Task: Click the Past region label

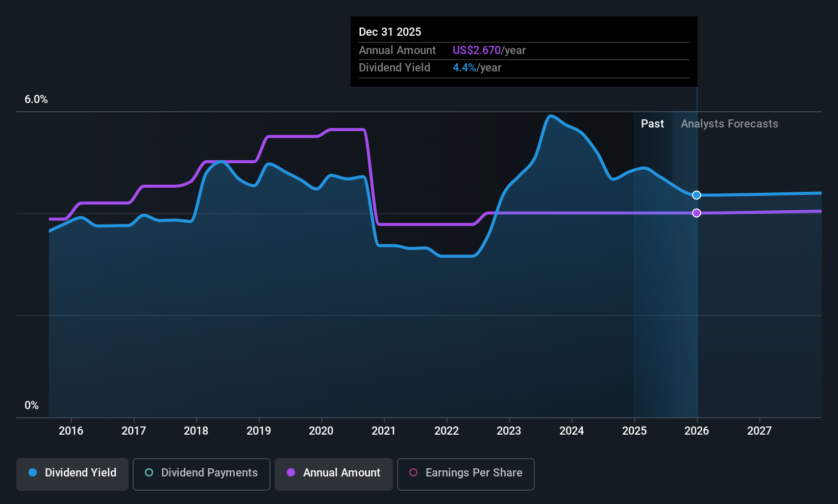Action: (652, 124)
